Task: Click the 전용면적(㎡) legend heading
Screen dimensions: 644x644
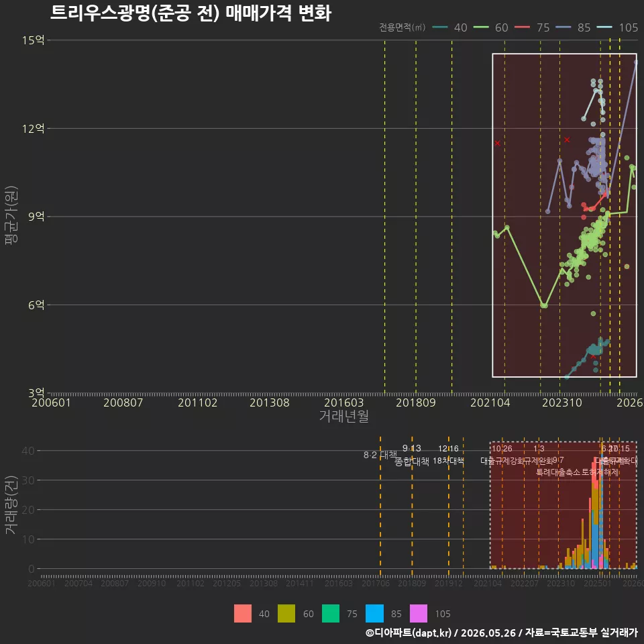Action: click(x=402, y=28)
